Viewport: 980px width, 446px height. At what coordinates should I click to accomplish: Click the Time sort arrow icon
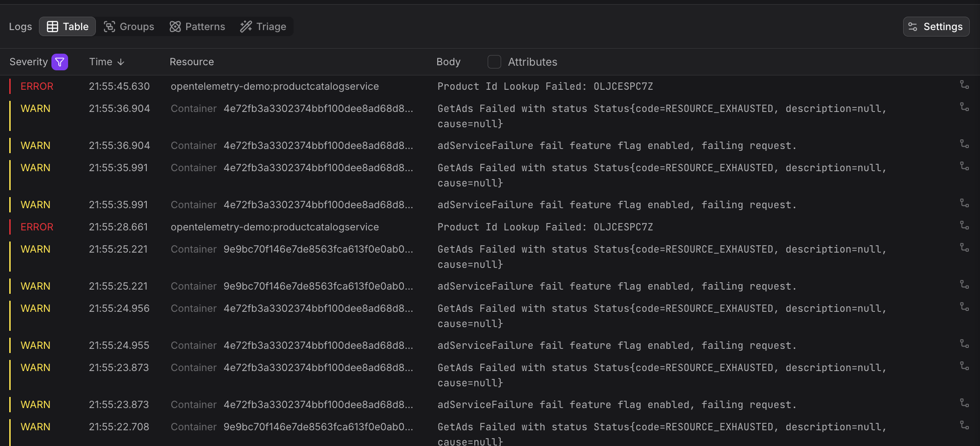[121, 62]
